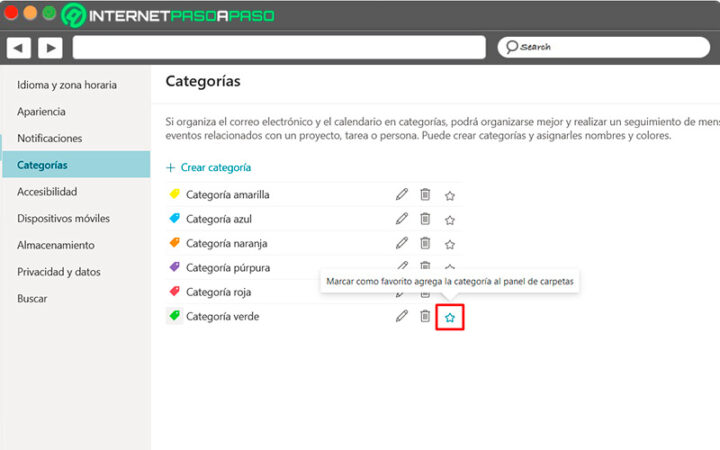Open the Notificaciones settings section

click(49, 138)
